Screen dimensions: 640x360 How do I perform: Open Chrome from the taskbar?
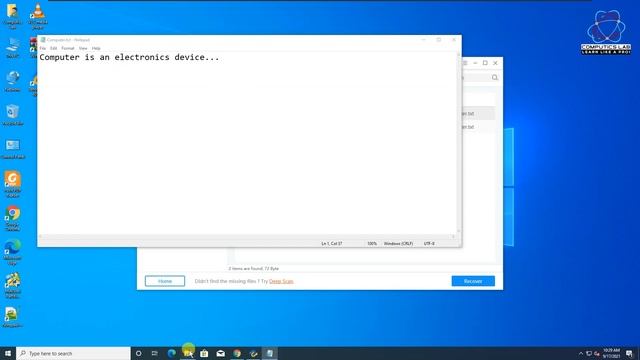(x=237, y=353)
